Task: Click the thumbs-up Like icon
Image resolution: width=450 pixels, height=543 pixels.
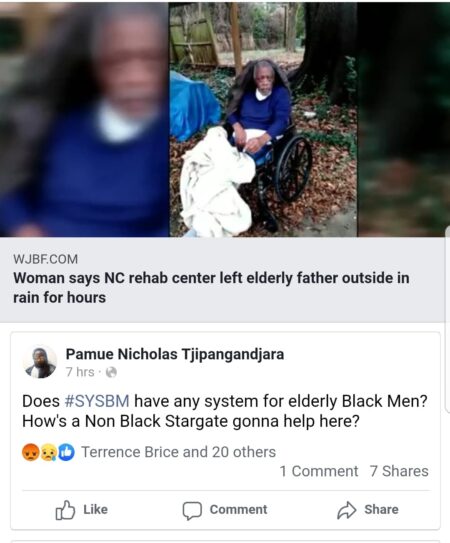Action: (65, 510)
